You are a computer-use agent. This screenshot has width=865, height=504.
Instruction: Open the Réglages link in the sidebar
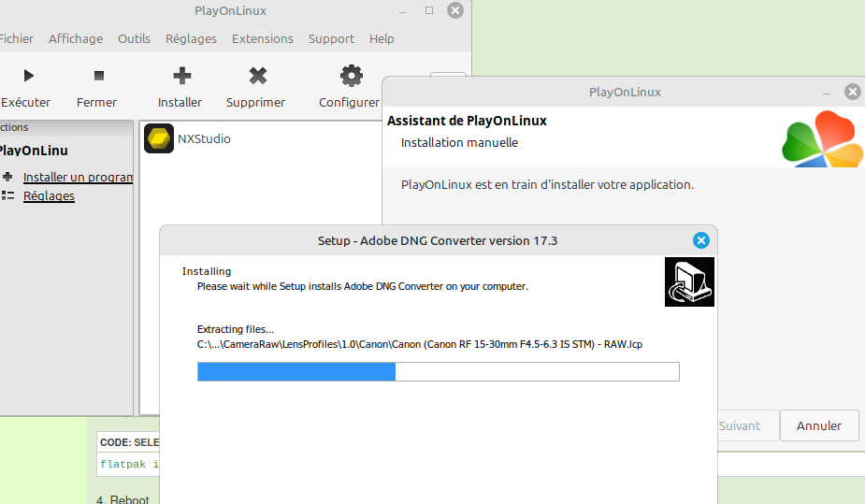pyautogui.click(x=49, y=195)
